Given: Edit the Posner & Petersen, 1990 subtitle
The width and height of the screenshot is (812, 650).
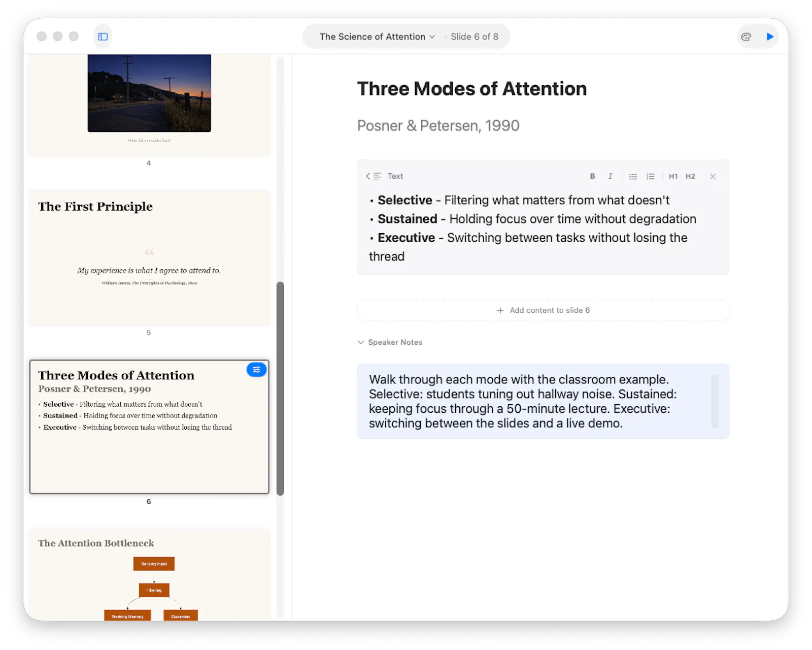Looking at the screenshot, I should pos(438,125).
